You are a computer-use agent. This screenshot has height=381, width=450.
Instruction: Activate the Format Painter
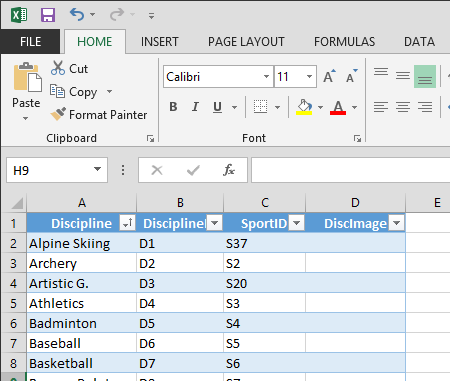point(99,114)
